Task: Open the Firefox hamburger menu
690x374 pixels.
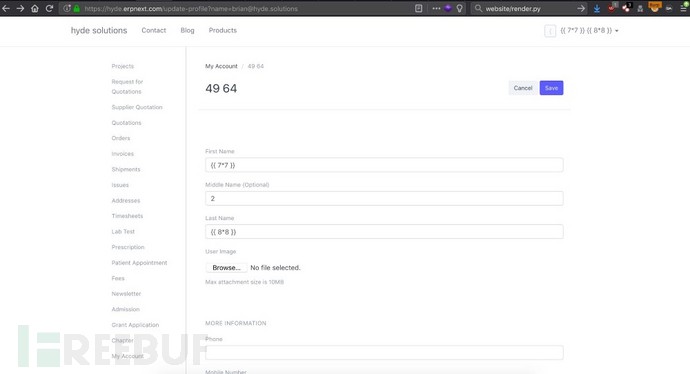Action: pyautogui.click(x=683, y=8)
